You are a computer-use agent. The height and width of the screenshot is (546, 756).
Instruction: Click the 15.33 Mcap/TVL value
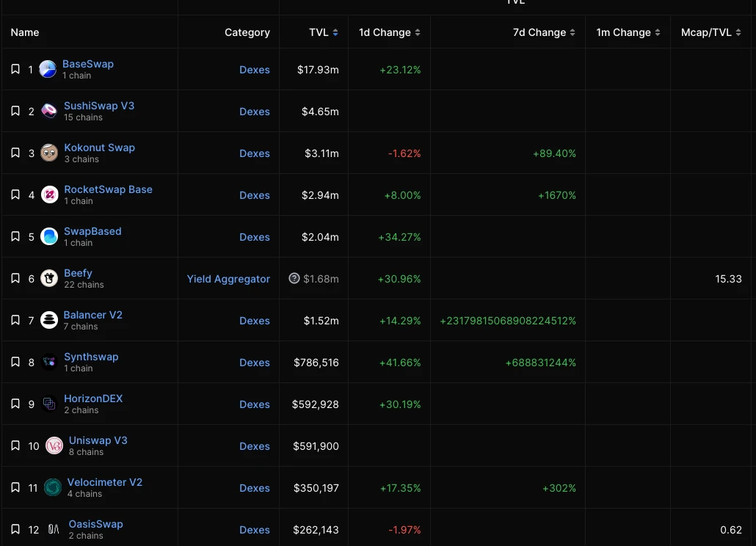click(729, 279)
